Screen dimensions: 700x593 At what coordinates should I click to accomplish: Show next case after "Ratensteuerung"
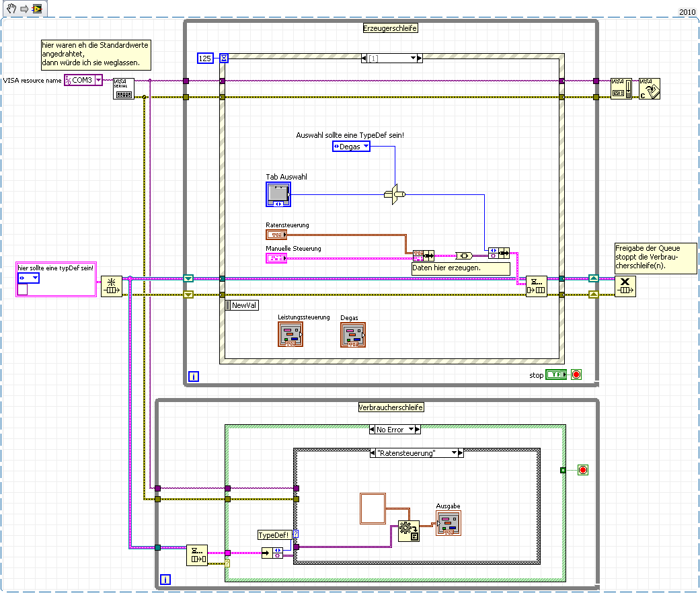click(461, 453)
